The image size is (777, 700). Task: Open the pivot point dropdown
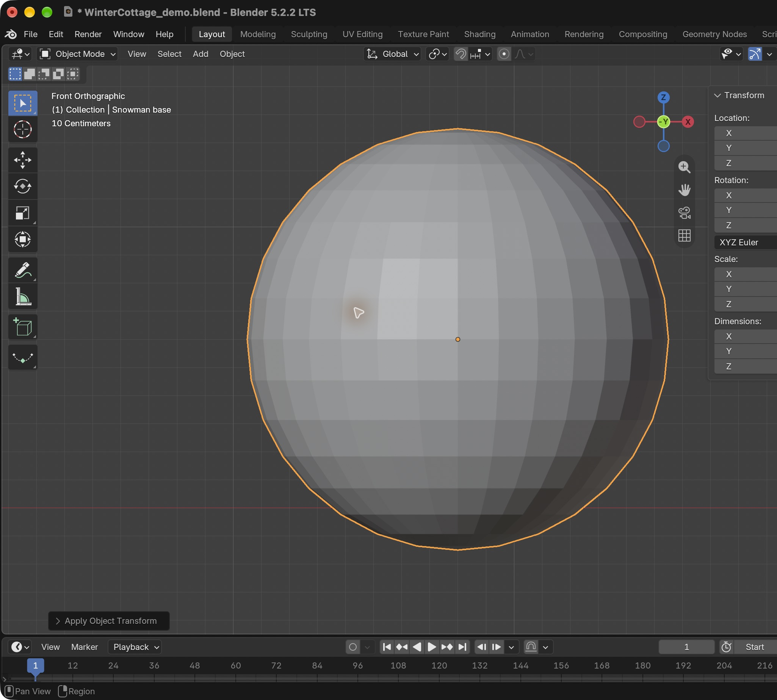(x=437, y=54)
